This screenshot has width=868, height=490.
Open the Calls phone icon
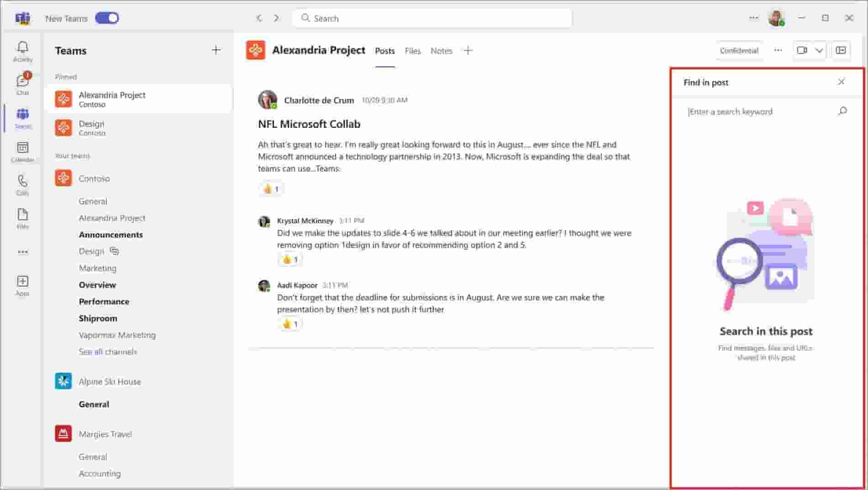click(x=22, y=184)
